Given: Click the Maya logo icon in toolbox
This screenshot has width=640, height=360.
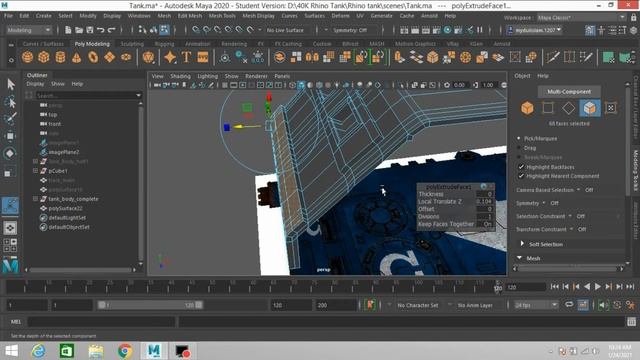Looking at the screenshot, I should pyautogui.click(x=10, y=265).
